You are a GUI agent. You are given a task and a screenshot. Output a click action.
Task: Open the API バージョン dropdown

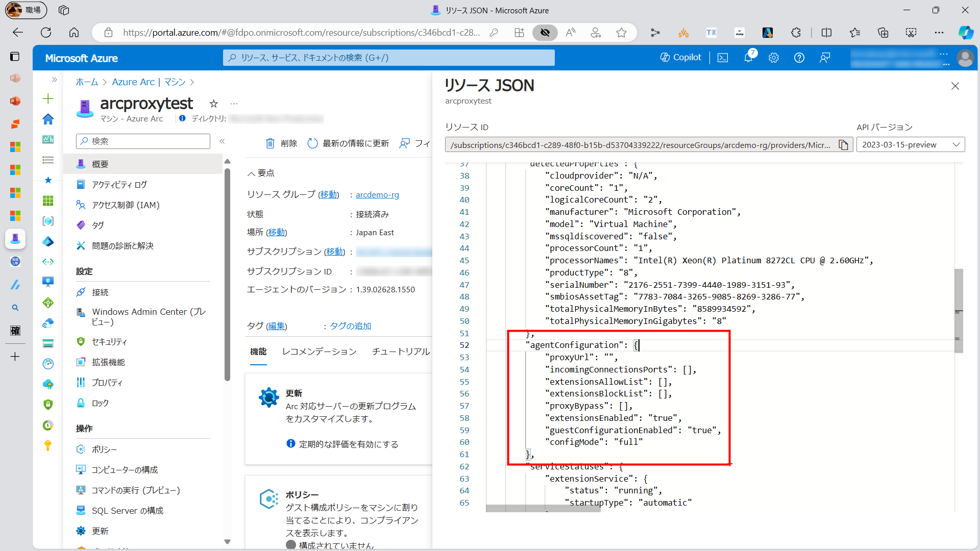911,145
